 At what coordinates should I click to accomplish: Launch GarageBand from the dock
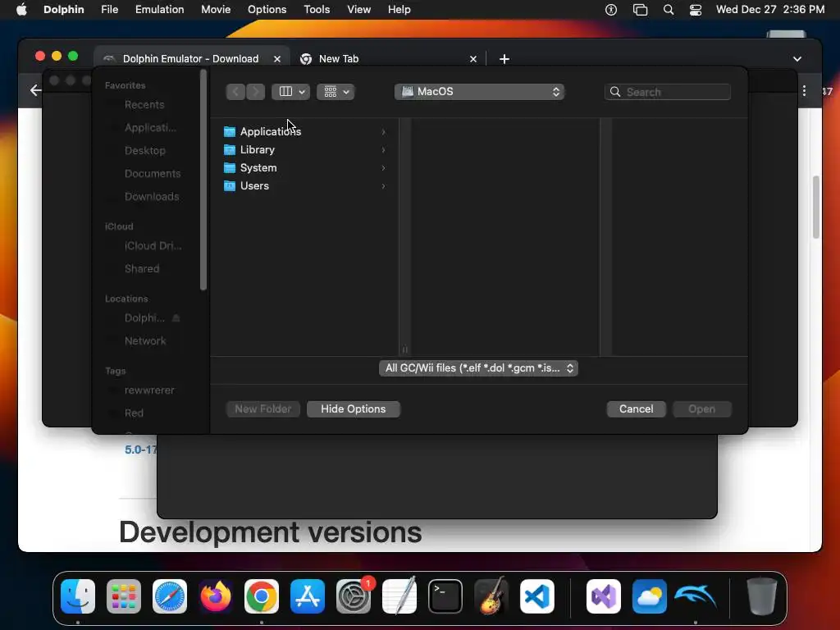click(x=491, y=596)
